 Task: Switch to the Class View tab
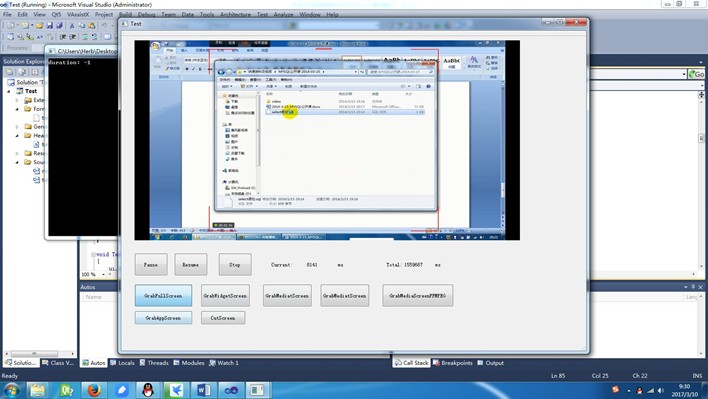[x=58, y=363]
